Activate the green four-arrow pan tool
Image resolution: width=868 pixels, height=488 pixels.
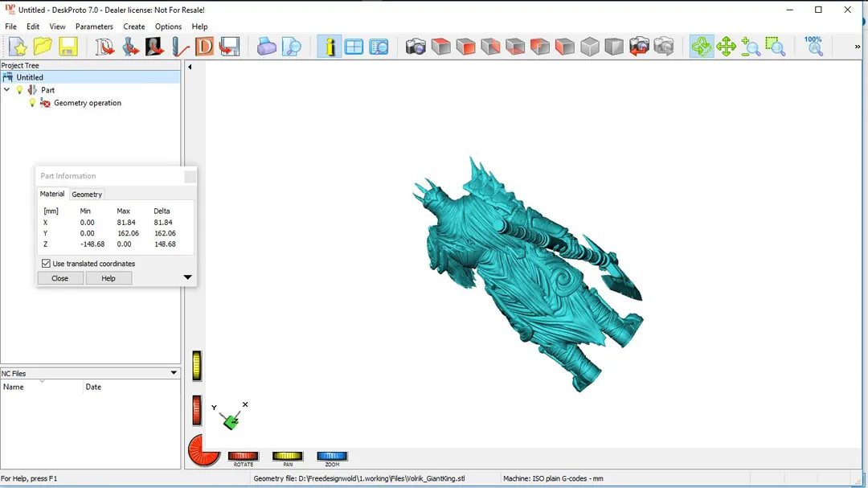pyautogui.click(x=726, y=47)
